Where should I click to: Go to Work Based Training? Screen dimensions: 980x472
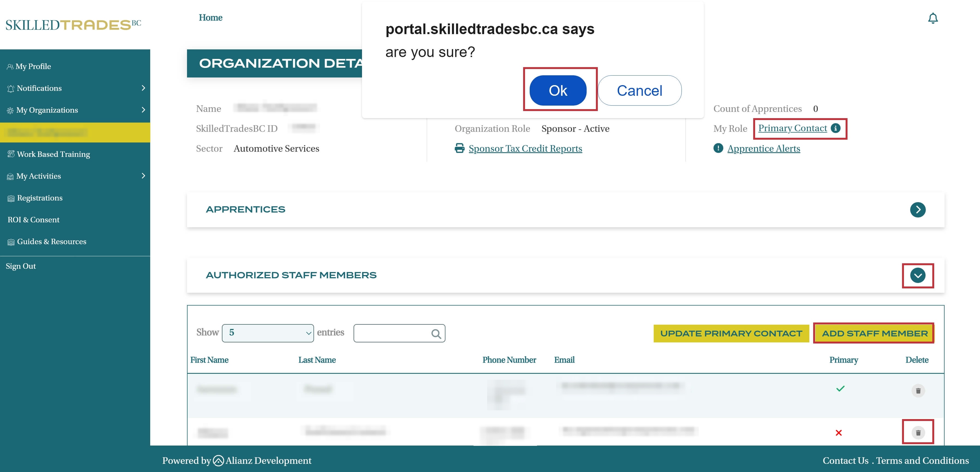point(53,154)
